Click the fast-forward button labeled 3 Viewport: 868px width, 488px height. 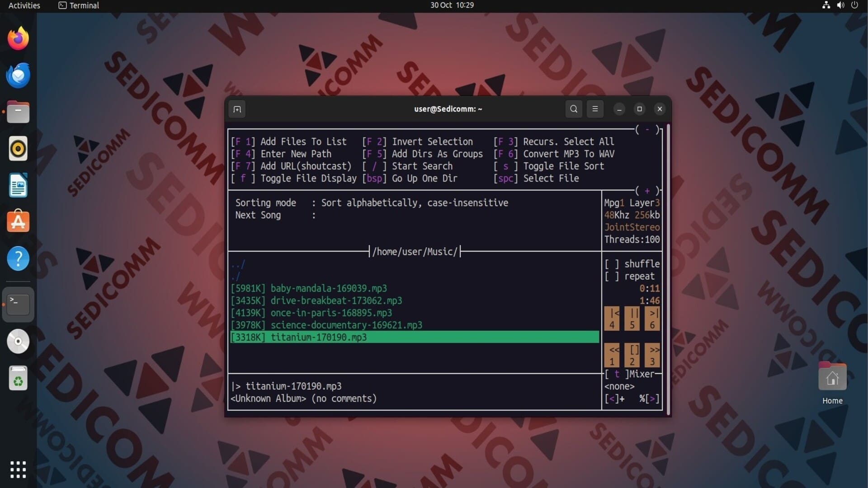click(652, 355)
